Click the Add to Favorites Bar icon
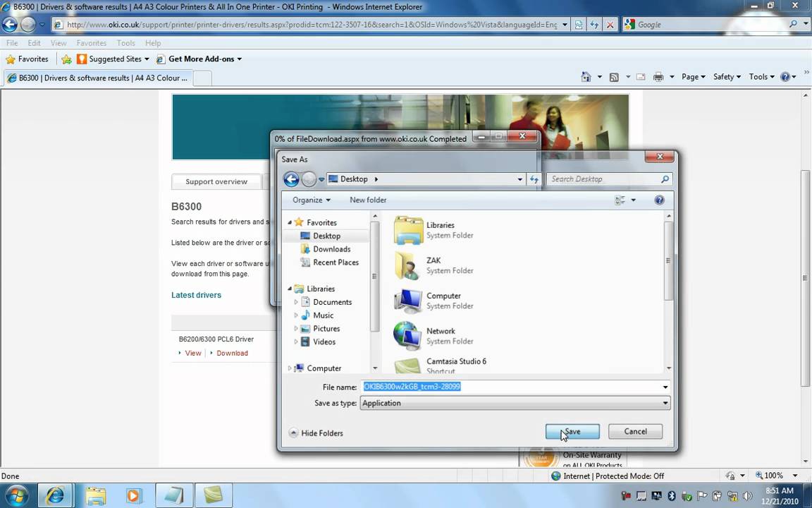The image size is (812, 508). coord(66,59)
